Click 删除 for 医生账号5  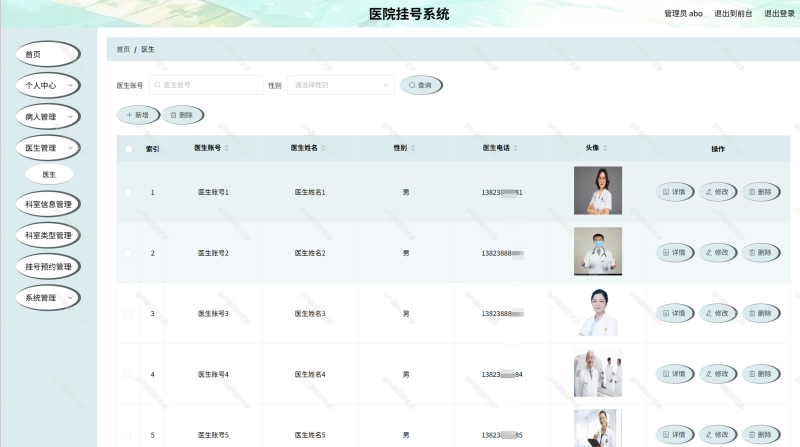point(761,435)
